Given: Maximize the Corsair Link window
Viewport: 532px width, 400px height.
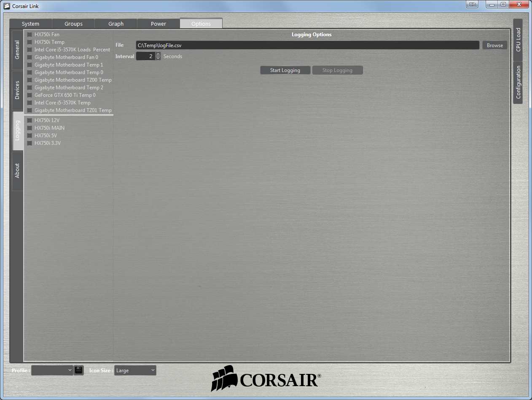Looking at the screenshot, I should [503, 5].
